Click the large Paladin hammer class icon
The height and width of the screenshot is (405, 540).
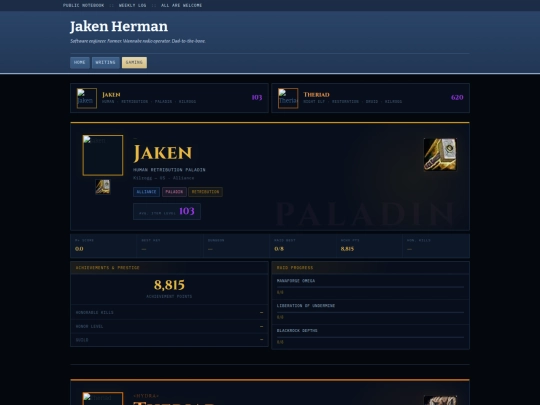pos(440,155)
